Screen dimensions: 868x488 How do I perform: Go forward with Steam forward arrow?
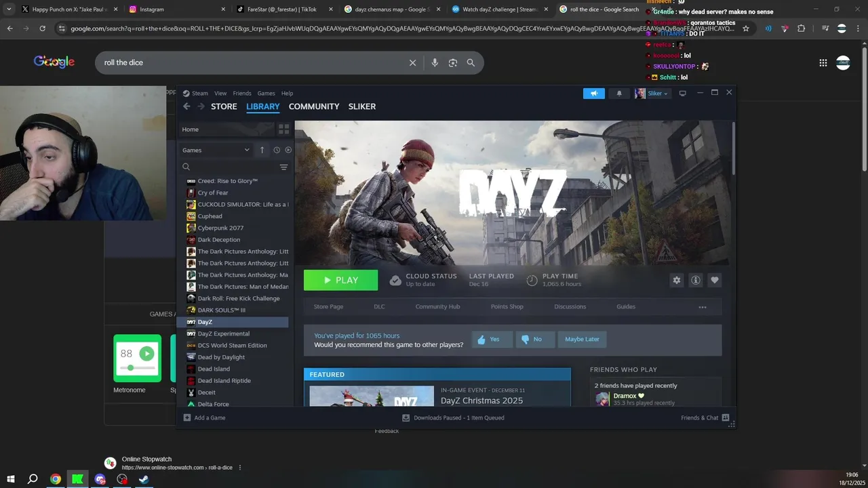tap(201, 106)
